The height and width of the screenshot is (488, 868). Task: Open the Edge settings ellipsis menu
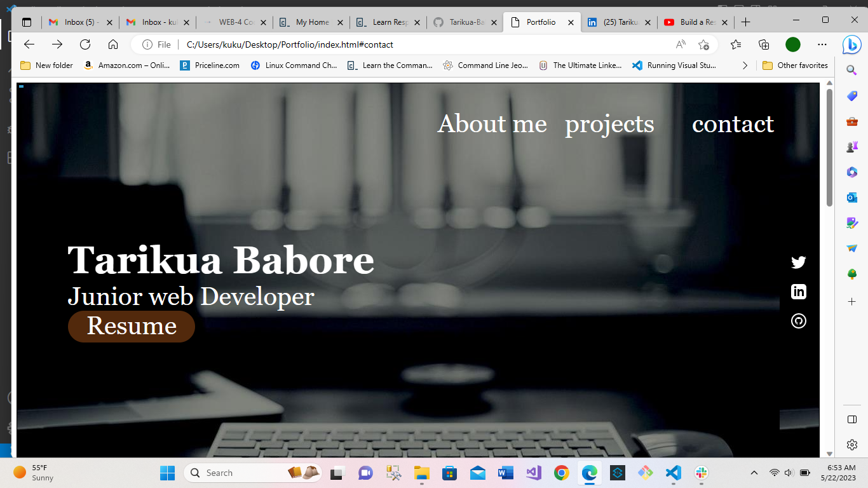pos(822,44)
